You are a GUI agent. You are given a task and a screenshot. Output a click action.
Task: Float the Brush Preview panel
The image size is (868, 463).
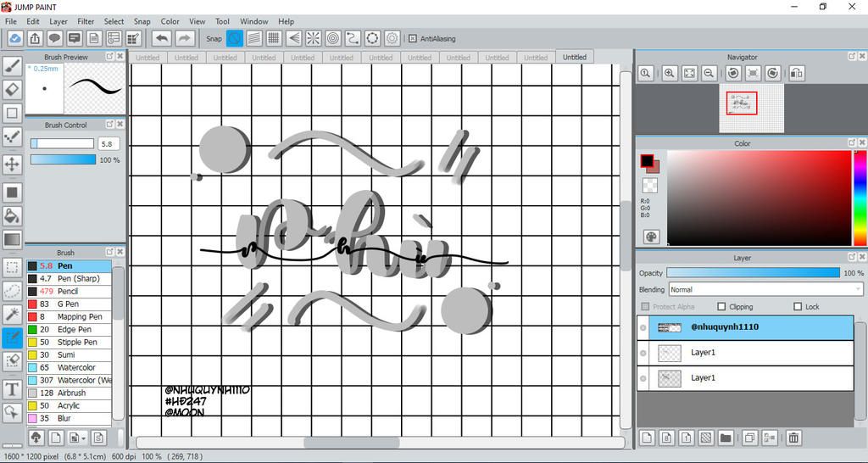(109, 57)
